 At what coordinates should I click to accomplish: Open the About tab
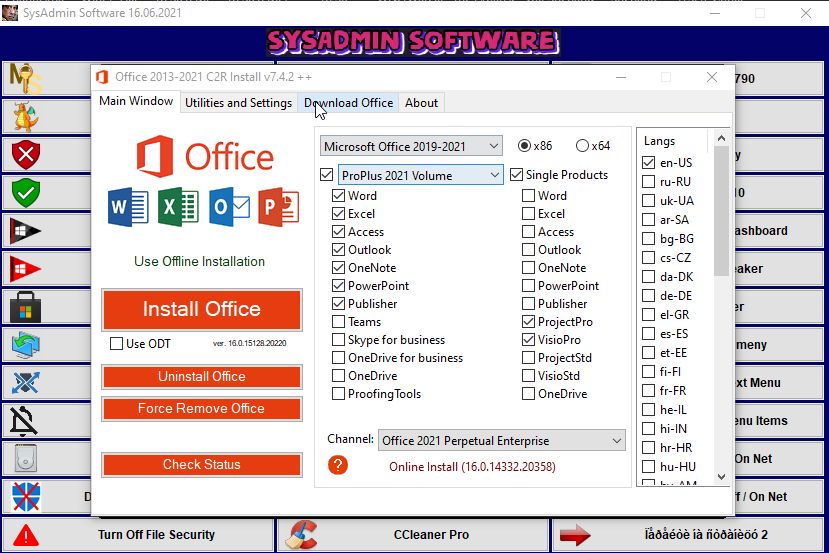(421, 103)
